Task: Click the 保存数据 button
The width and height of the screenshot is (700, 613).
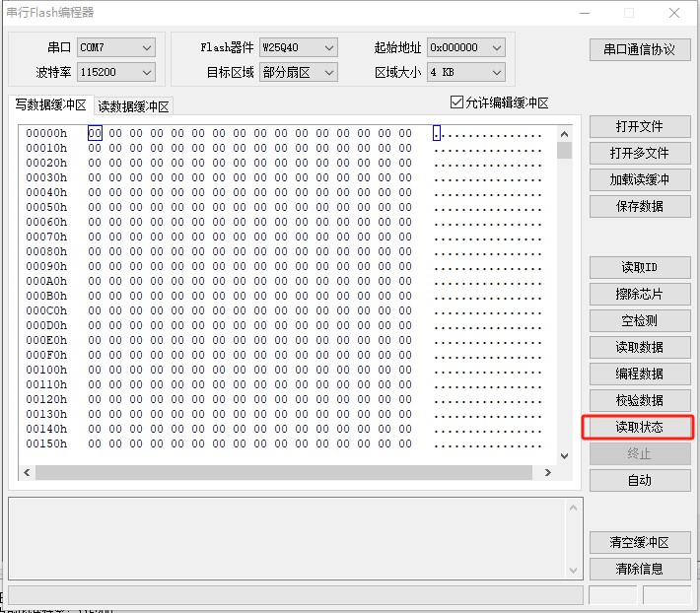Action: click(x=639, y=207)
